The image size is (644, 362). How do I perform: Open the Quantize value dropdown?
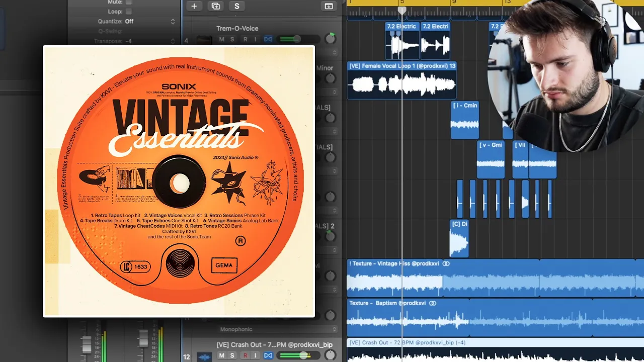(150, 22)
